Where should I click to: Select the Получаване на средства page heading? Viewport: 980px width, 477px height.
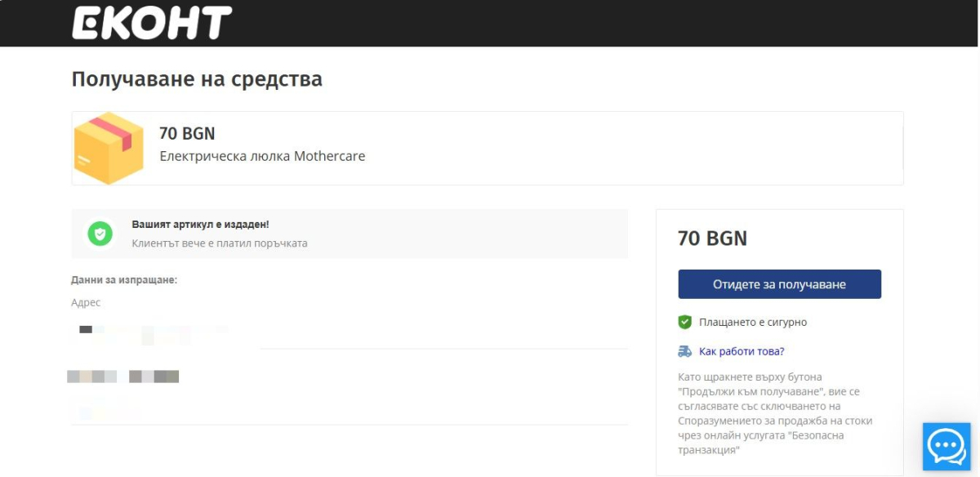pyautogui.click(x=197, y=79)
